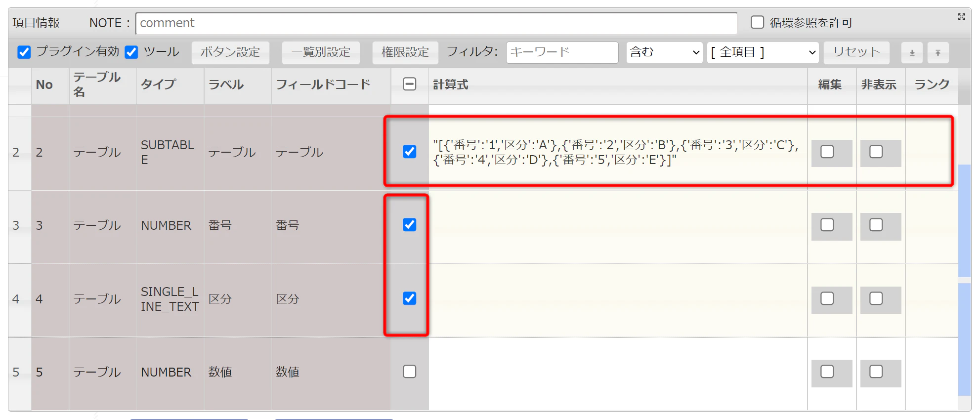980x420 pixels.
Task: Uncheck the SUBTABLE row calculation checkbox
Action: point(410,151)
